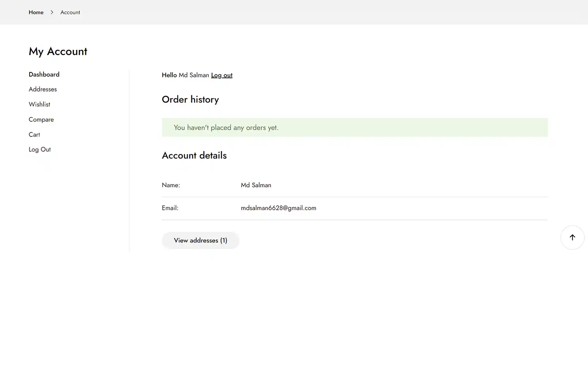Click the View addresses (1) button
Screen dimensions: 588x365
tap(200, 240)
